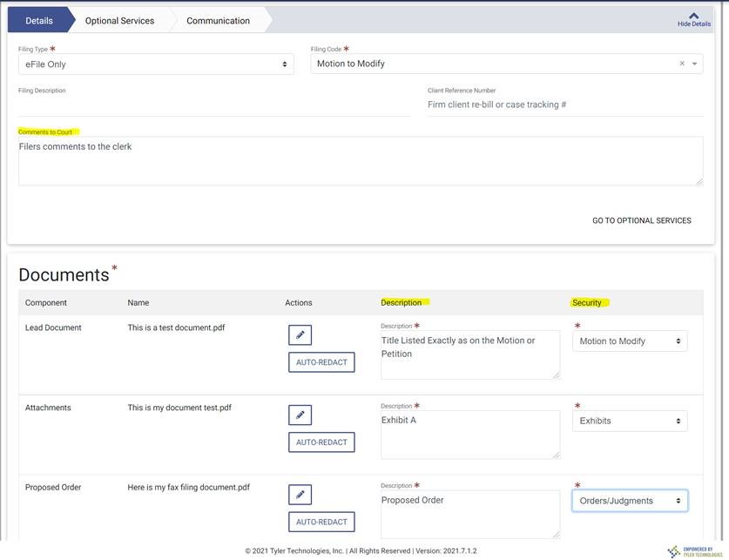Open Lead Document security dropdown
This screenshot has height=560, width=729.
click(629, 341)
